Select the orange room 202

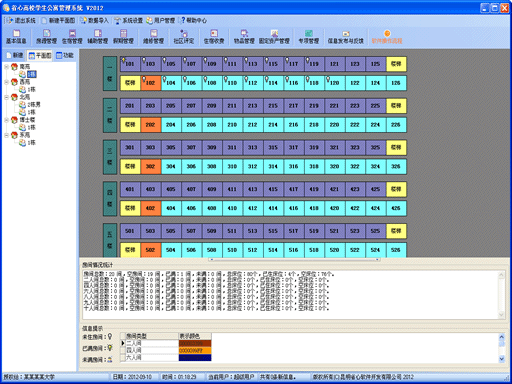point(151,124)
